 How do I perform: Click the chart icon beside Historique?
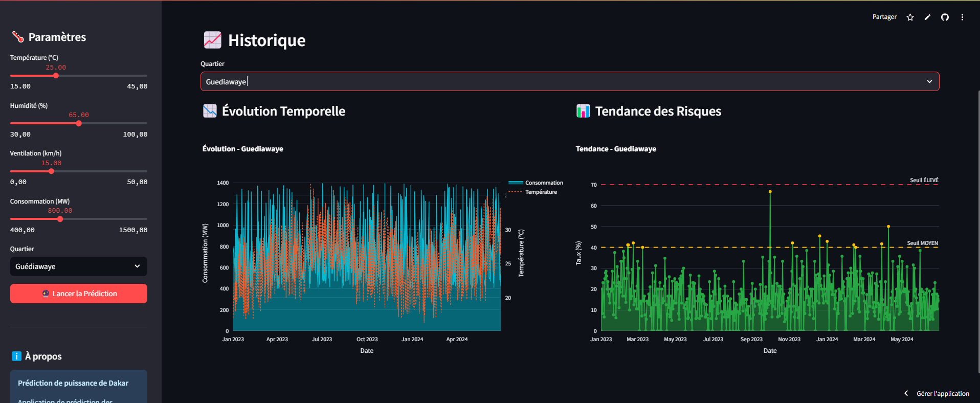point(212,40)
